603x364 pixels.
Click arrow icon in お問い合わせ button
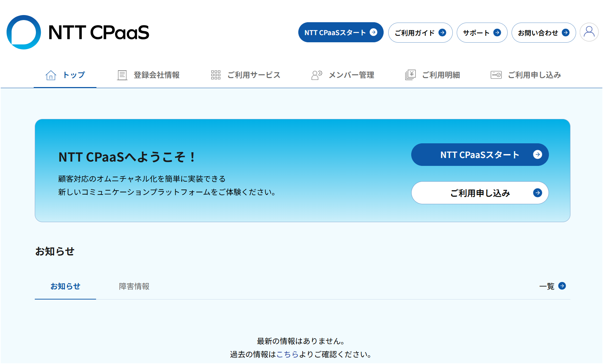[x=566, y=33]
